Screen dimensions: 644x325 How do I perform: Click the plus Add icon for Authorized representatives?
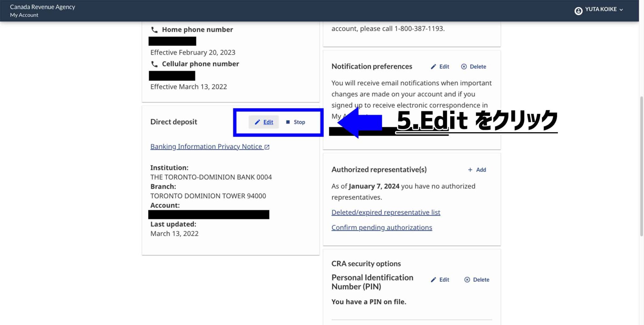pyautogui.click(x=470, y=169)
